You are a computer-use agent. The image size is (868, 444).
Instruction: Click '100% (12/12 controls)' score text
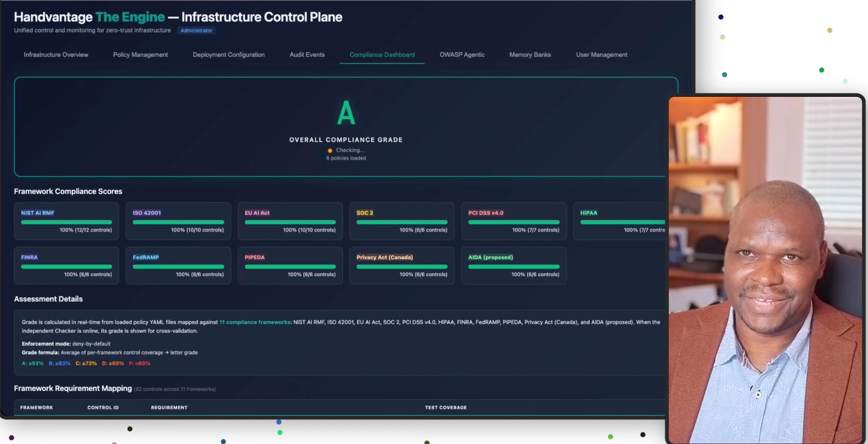(x=85, y=230)
